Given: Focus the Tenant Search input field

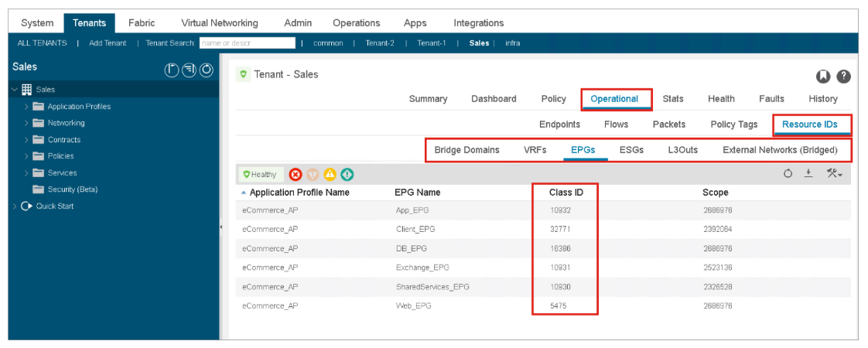Looking at the screenshot, I should [248, 43].
